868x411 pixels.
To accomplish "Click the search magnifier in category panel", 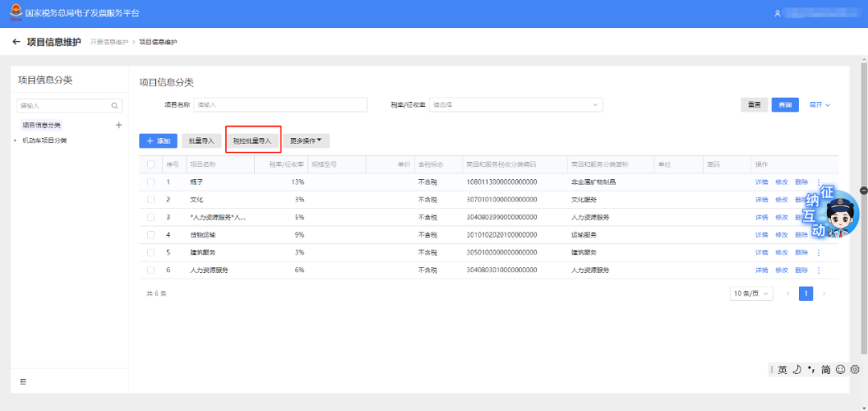I will [115, 105].
